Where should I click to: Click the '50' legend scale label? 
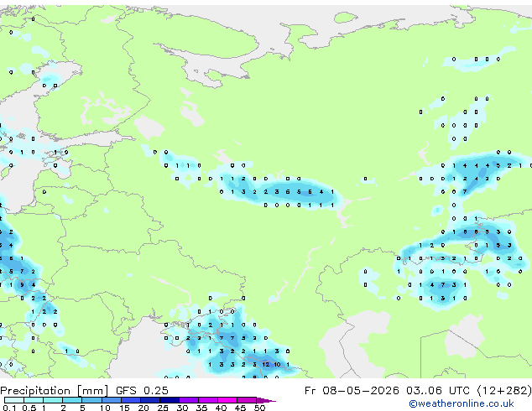(259, 408)
